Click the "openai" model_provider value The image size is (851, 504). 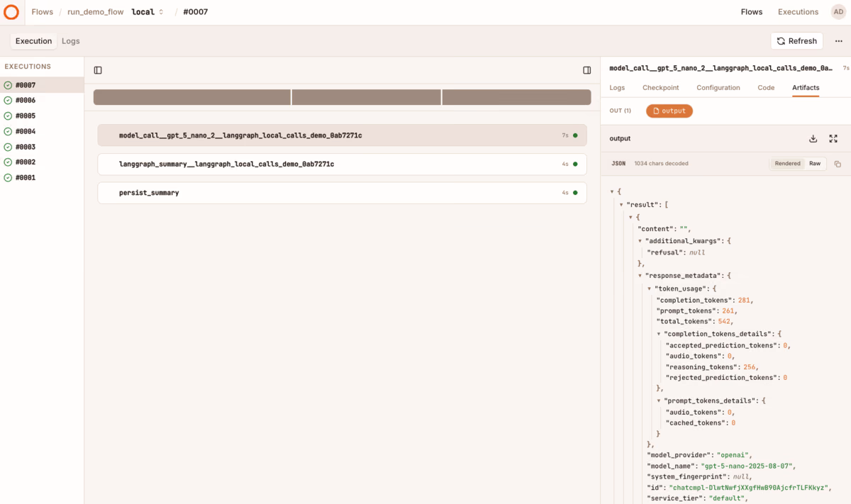point(733,454)
